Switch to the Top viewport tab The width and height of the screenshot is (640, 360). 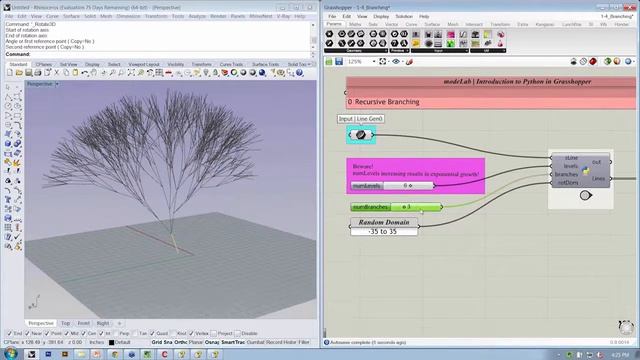65,323
